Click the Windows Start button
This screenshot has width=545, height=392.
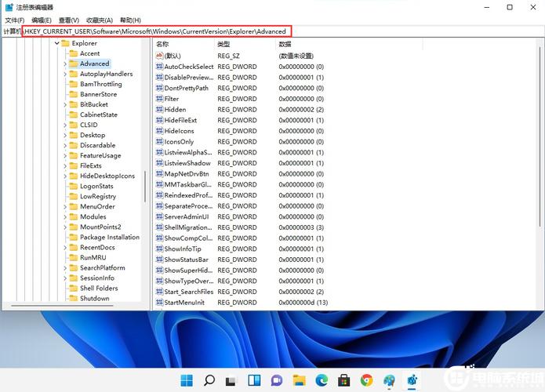187,380
